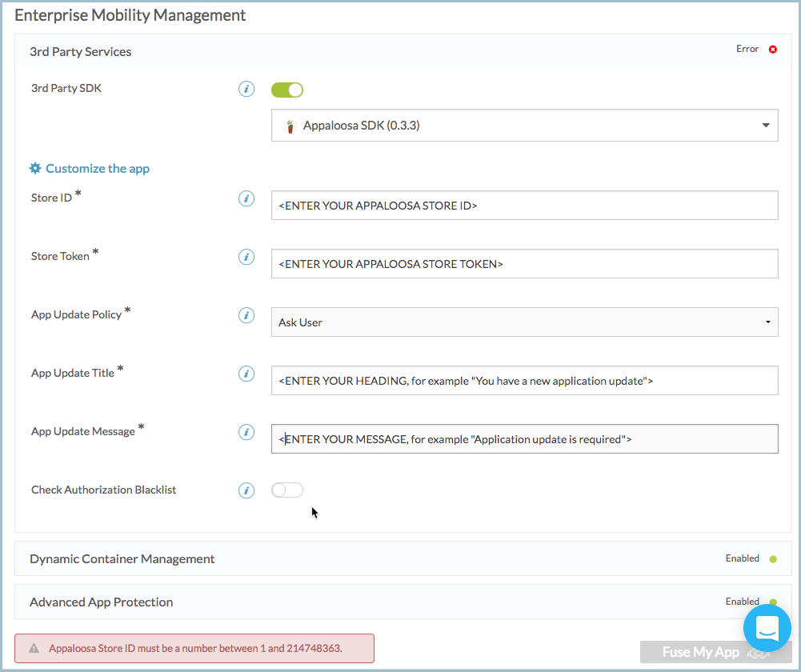The height and width of the screenshot is (672, 801).
Task: Open the Appaloosa SDK (0.3.3) dropdown
Action: coord(525,125)
